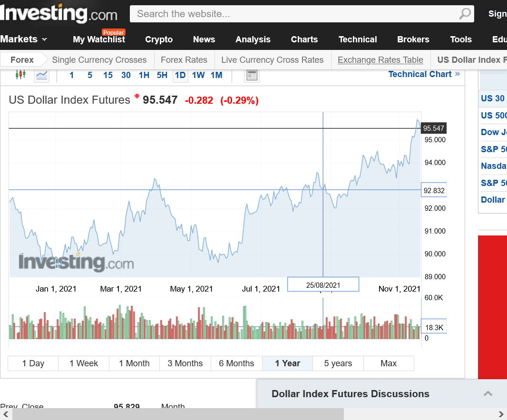Set interval to 1 minute
507x420 pixels.
point(71,75)
